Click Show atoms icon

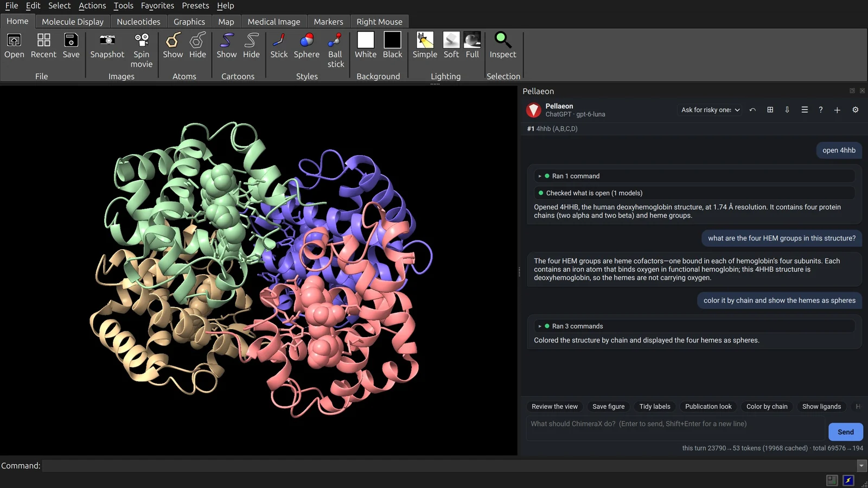pyautogui.click(x=173, y=40)
